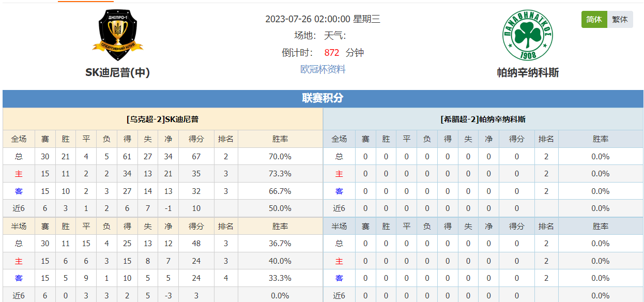Screen dimensions: 644x302
Task: Click the 66.7% away win rate cell
Action: click(280, 191)
